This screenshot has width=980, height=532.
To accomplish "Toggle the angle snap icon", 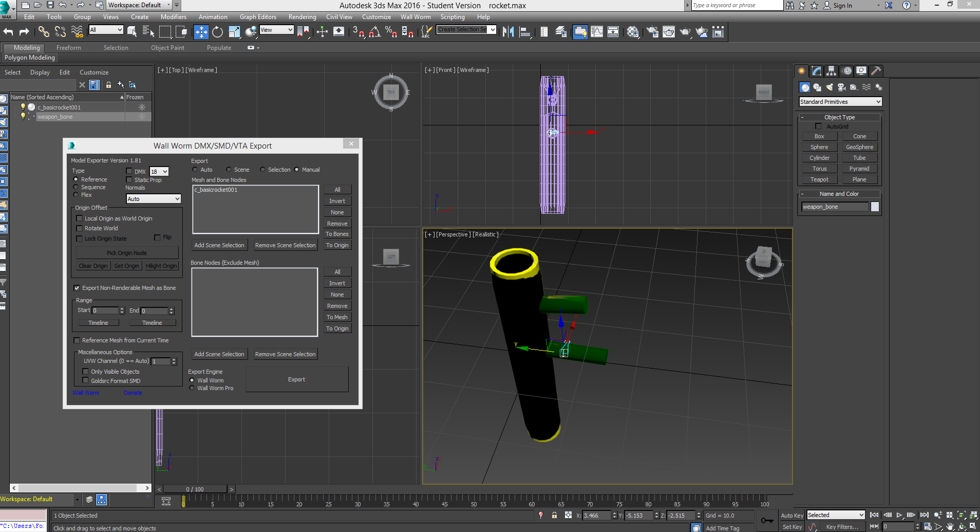I will (x=374, y=32).
